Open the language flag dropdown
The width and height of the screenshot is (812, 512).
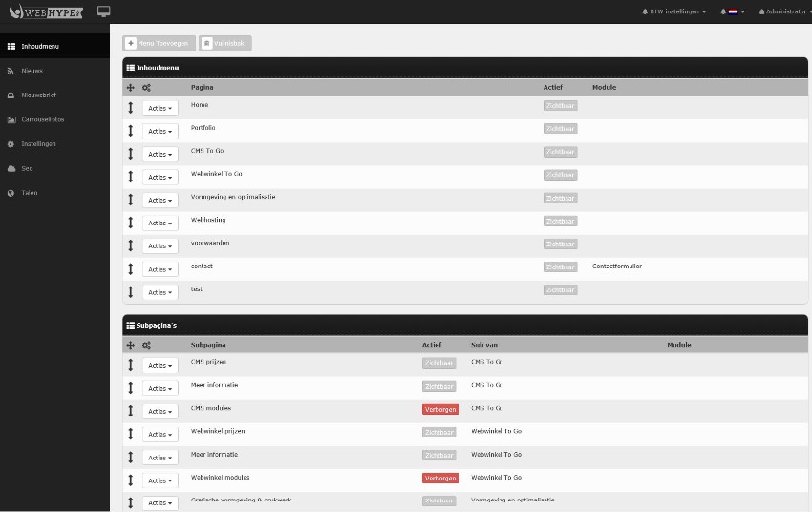pos(733,11)
